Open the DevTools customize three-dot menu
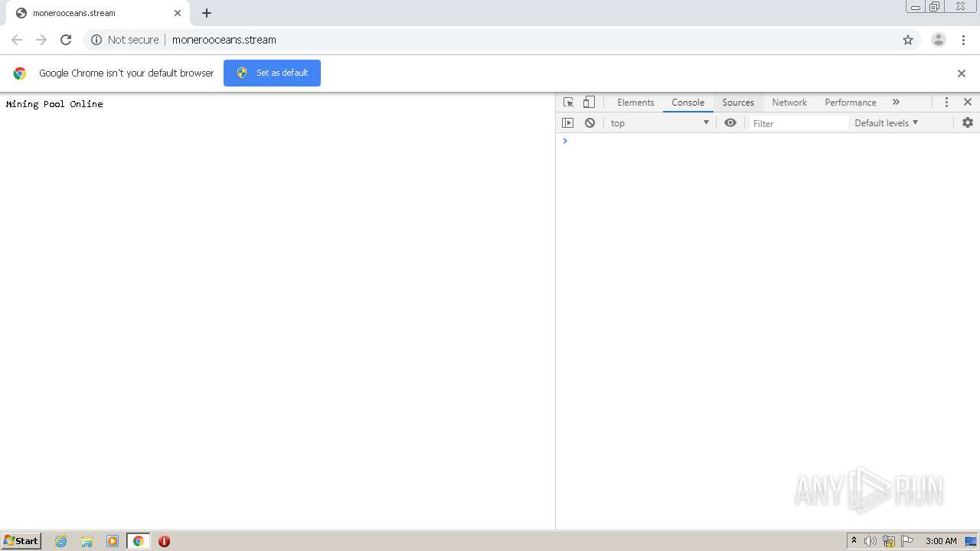 (x=946, y=103)
